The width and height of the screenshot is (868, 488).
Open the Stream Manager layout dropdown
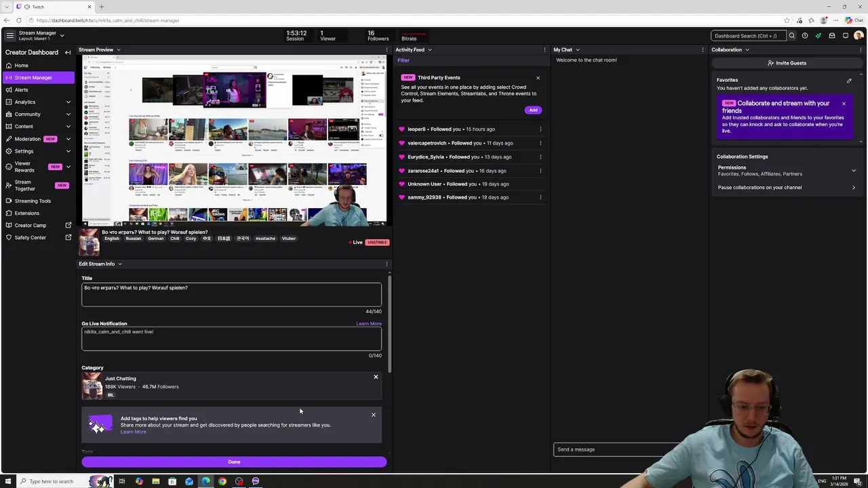click(62, 35)
